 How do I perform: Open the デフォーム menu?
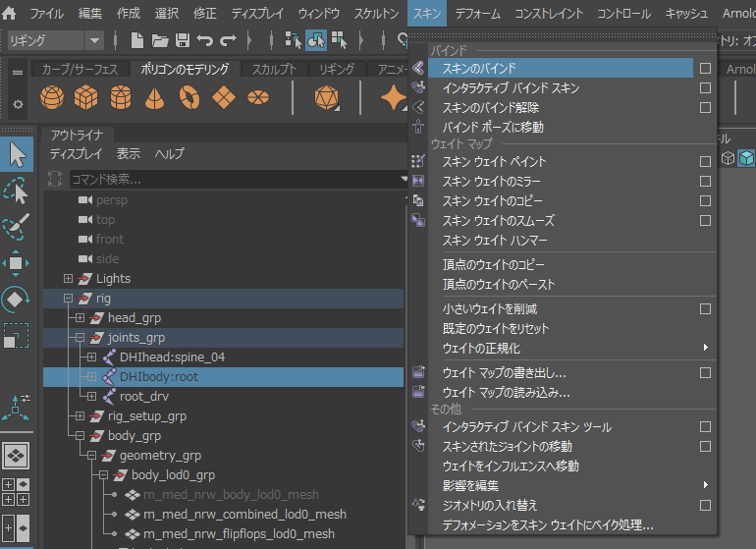click(x=480, y=14)
